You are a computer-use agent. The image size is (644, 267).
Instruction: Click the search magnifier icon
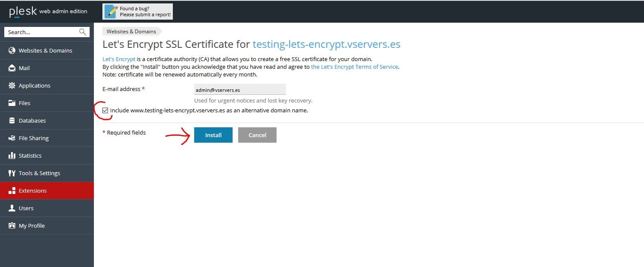point(83,32)
